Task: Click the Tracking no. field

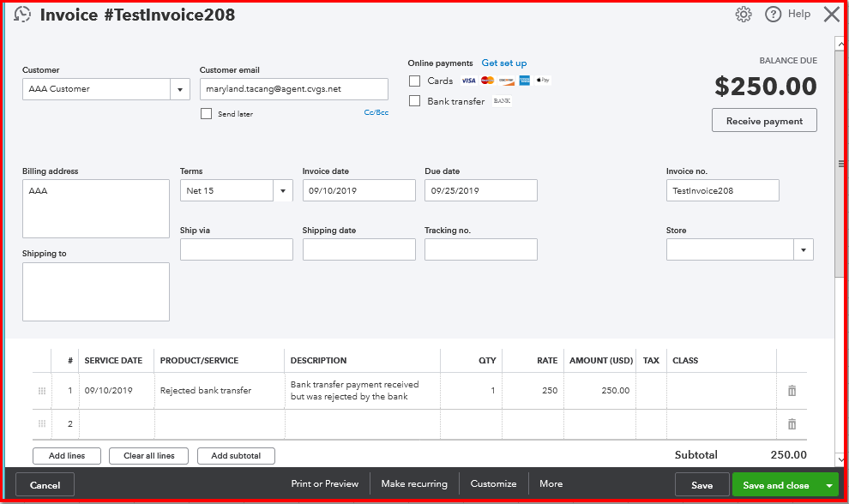Action: (481, 249)
